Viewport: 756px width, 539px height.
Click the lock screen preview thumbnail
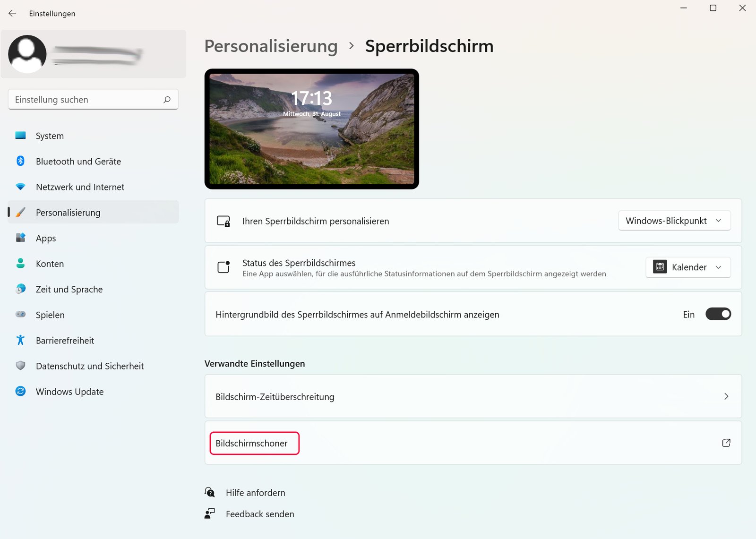pos(311,128)
